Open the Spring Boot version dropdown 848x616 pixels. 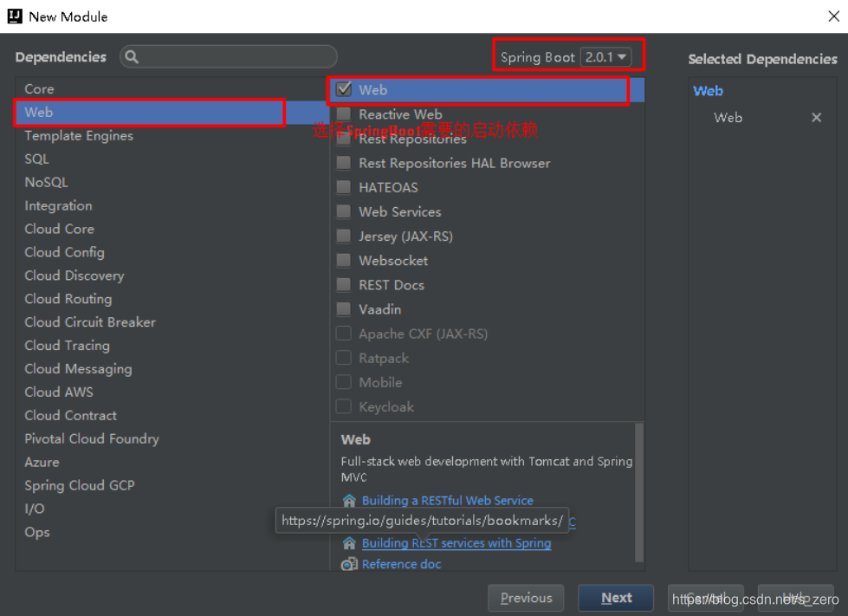[x=605, y=57]
